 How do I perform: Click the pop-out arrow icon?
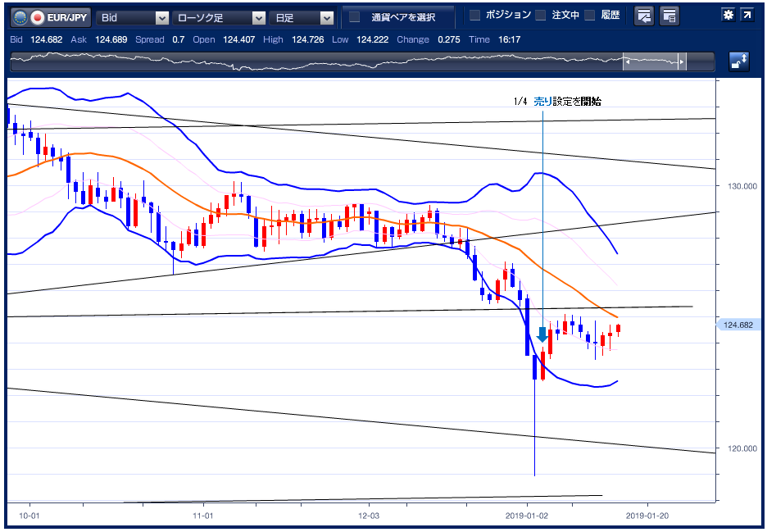pyautogui.click(x=747, y=15)
